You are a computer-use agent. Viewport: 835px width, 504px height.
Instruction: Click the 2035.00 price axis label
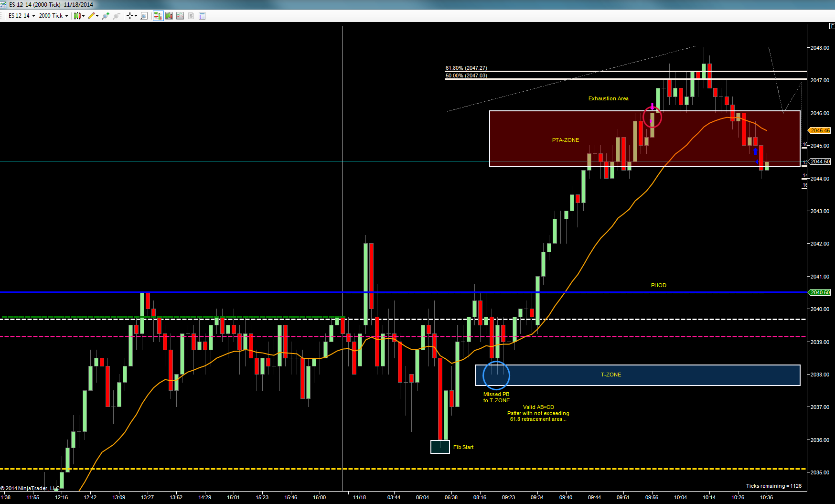(x=820, y=472)
